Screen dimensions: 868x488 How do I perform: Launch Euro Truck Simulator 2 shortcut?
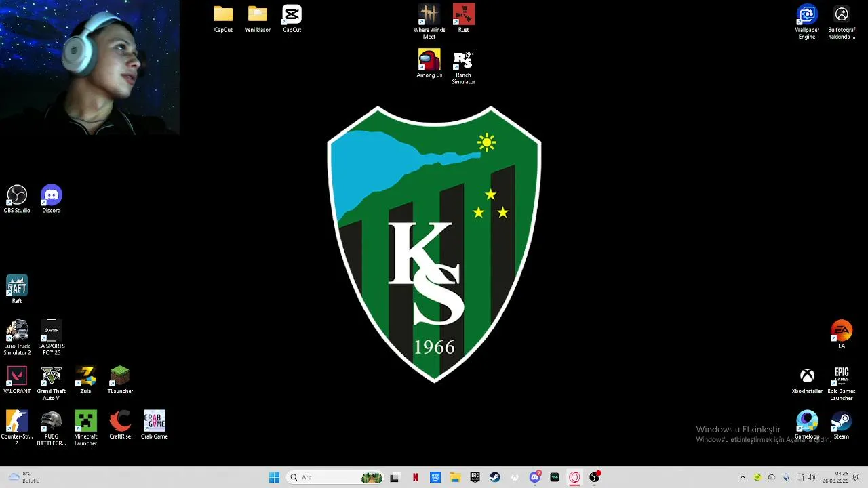click(x=17, y=338)
